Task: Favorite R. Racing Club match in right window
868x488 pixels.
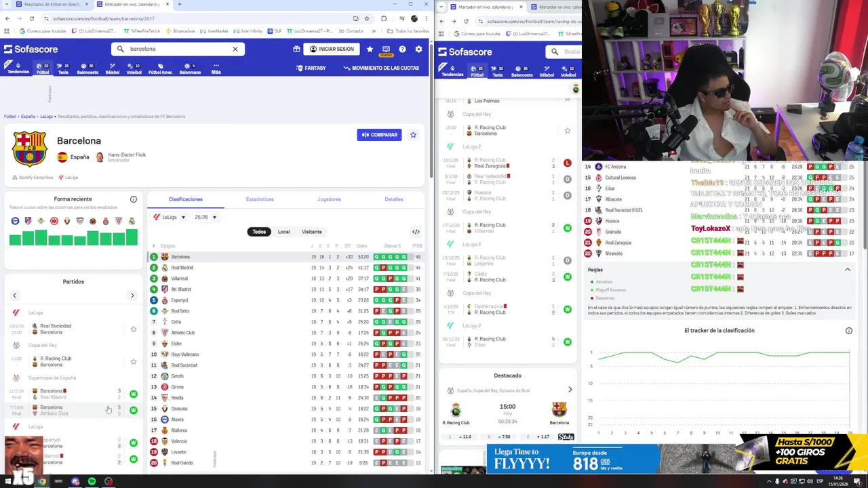Action: click(568, 131)
